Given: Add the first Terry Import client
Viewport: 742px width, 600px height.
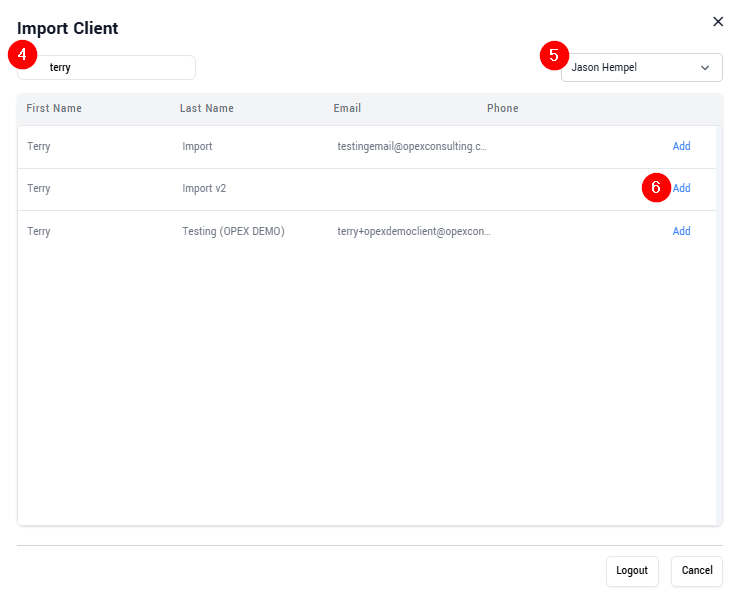Looking at the screenshot, I should (681, 146).
